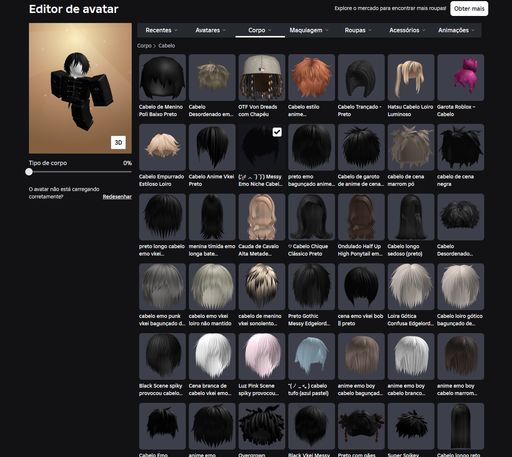Viewport: 512px width, 457px height.
Task: Open the Roupas dropdown menu
Action: [358, 30]
